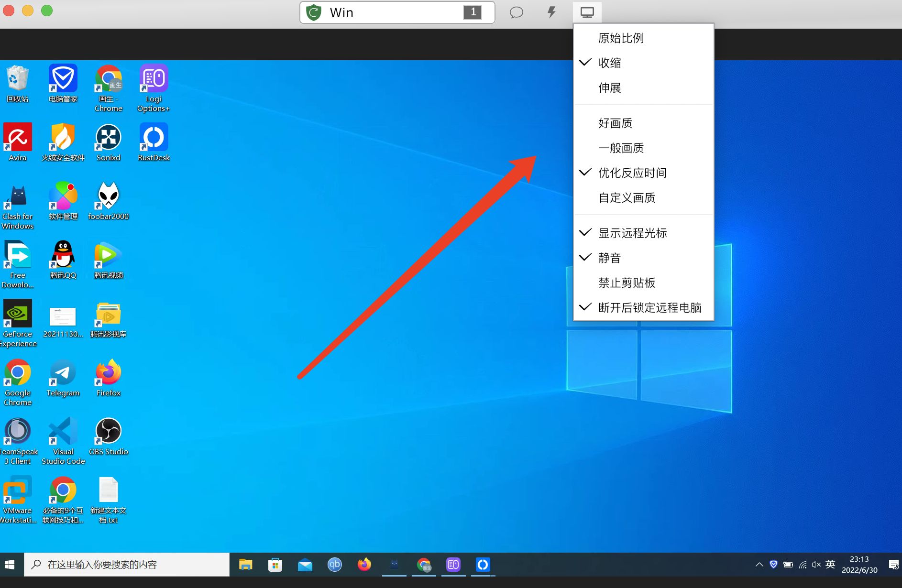This screenshot has width=902, height=588.
Task: Select 原始比例 from the display menu
Action: (x=621, y=38)
